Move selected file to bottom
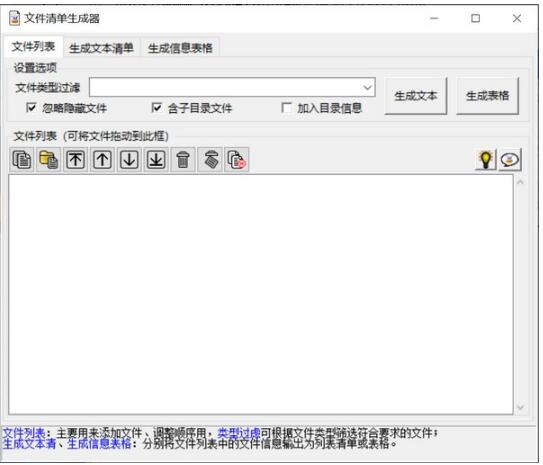543x465 pixels. pos(156,160)
